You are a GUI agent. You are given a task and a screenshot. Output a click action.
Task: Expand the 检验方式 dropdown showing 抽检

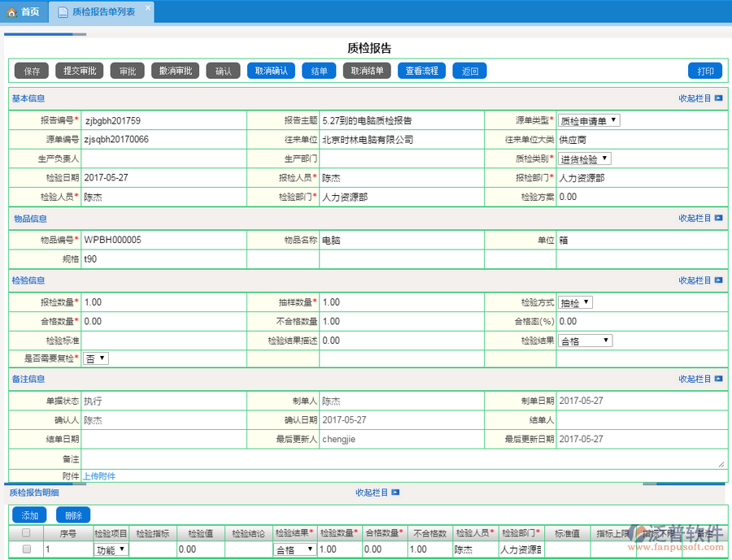575,302
